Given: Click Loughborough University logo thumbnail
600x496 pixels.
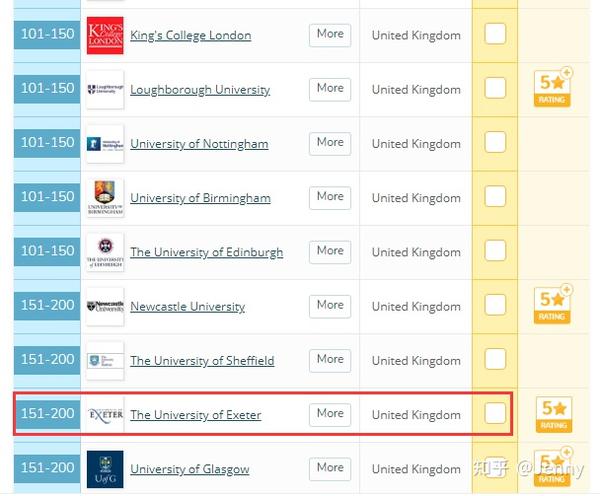Looking at the screenshot, I should point(105,90).
